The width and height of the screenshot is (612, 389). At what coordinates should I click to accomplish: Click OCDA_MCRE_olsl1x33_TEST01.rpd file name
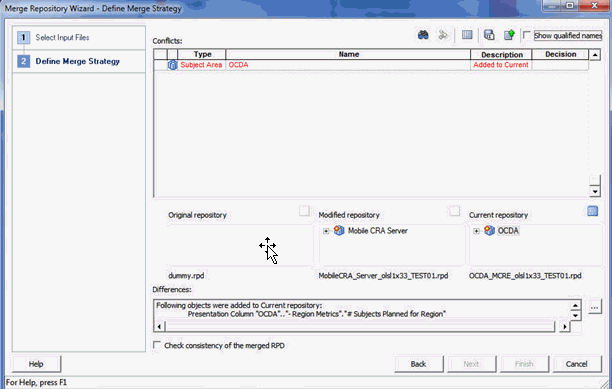tap(525, 276)
